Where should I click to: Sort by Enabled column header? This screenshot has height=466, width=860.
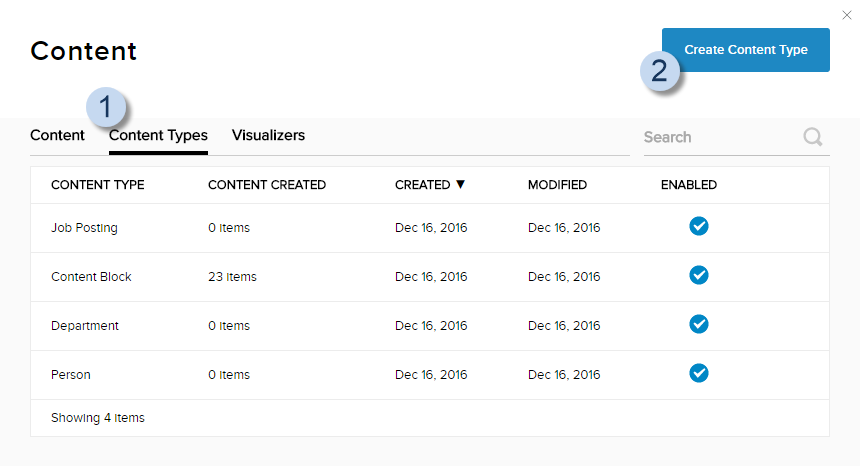tap(688, 185)
